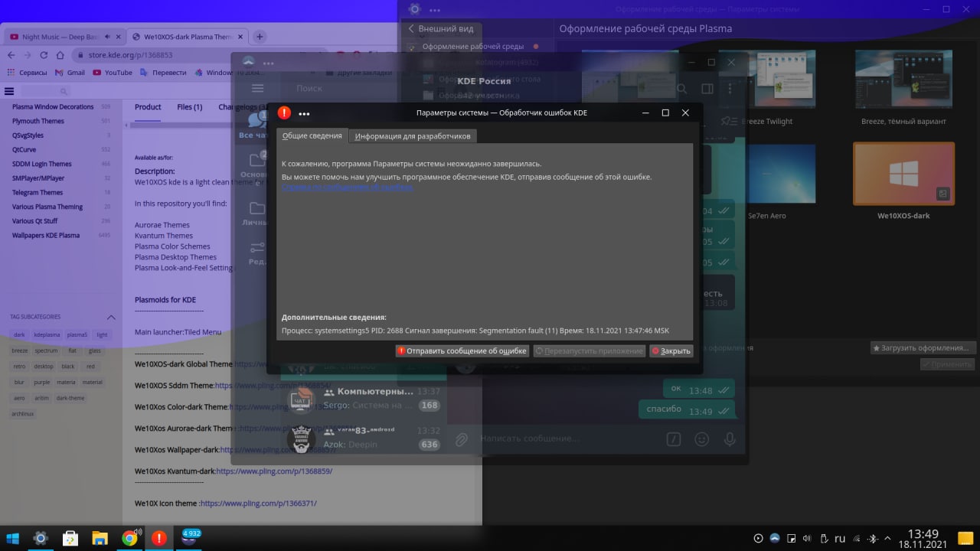Open the Информация для разработчиков tab
The width and height of the screenshot is (980, 551).
[x=413, y=136]
